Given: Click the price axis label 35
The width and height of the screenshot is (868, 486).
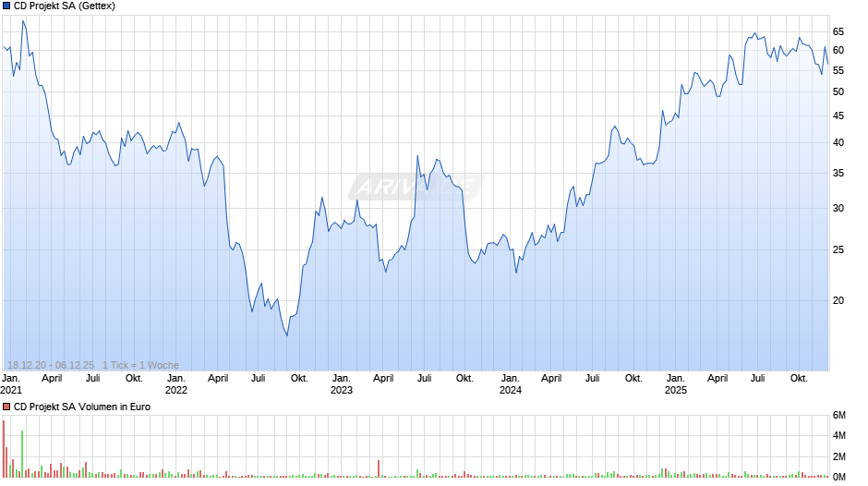Looking at the screenshot, I should point(838,173).
